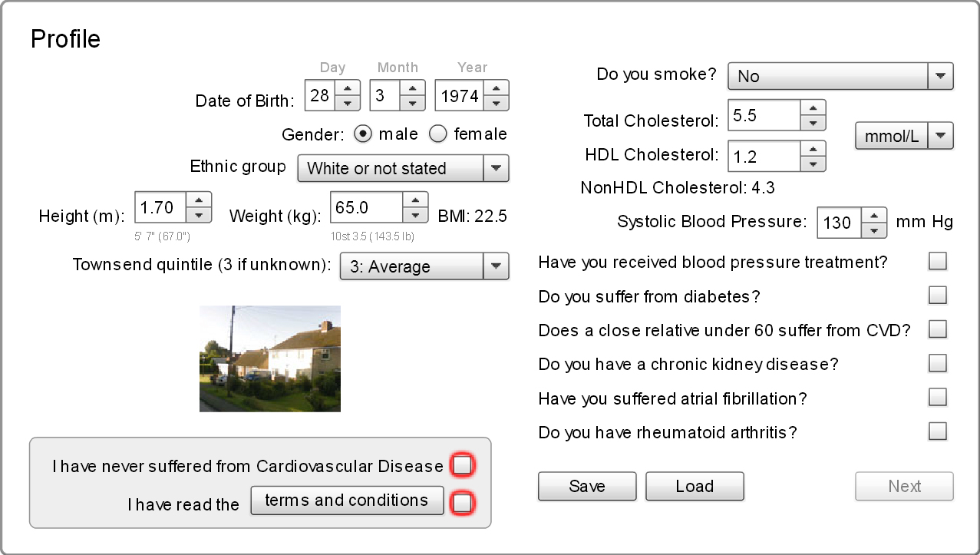
Task: Edit Total Cholesterol value 5.5
Action: pyautogui.click(x=764, y=115)
